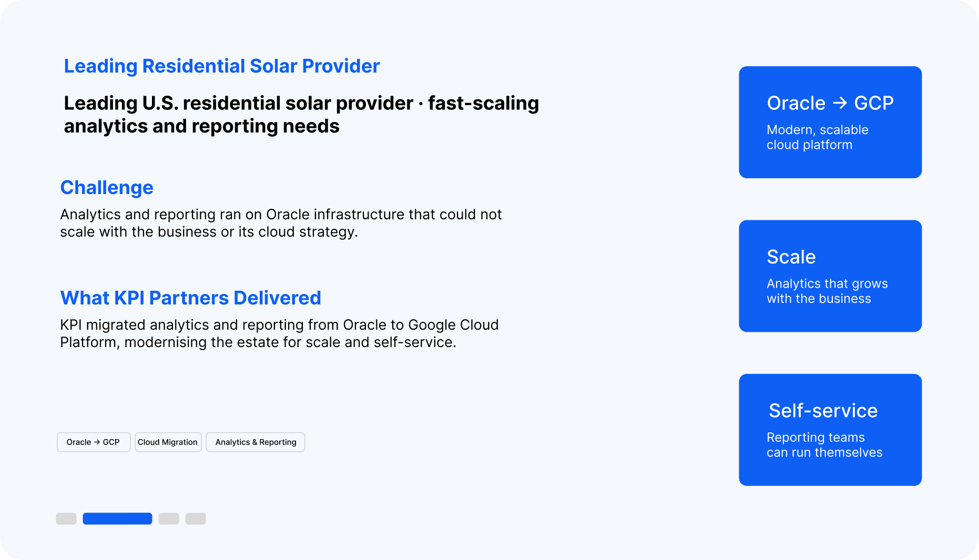Image resolution: width=979 pixels, height=560 pixels.
Task: Click the Challenge paragraph about Oracle infrastructure
Action: click(x=281, y=223)
